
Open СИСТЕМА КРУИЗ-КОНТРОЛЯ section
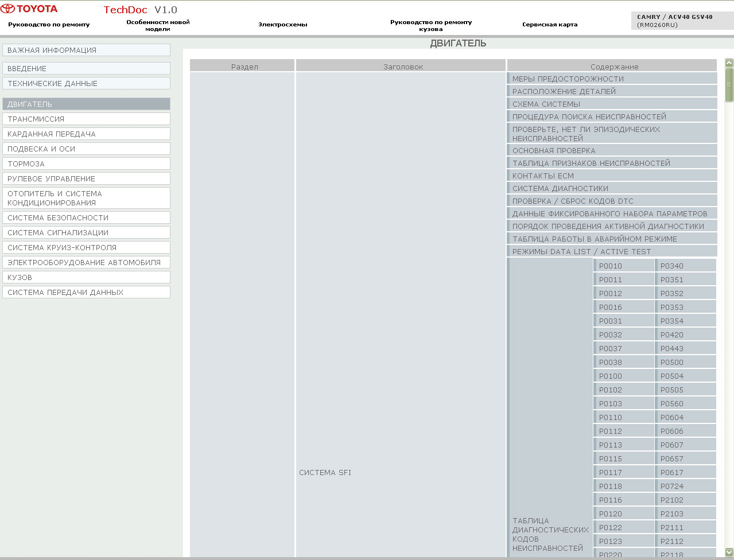tap(86, 247)
